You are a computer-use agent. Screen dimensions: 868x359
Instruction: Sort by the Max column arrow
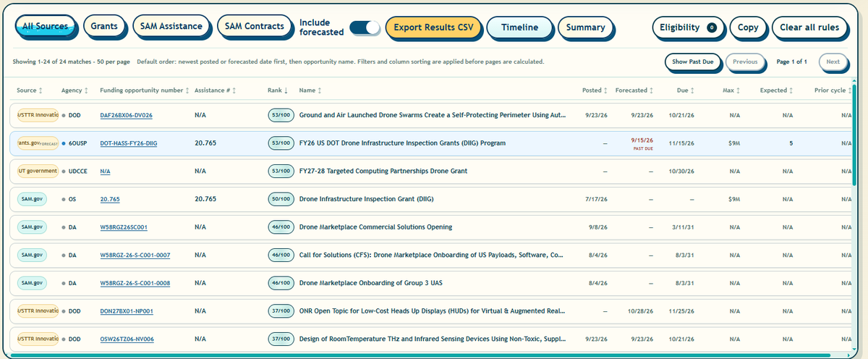739,90
